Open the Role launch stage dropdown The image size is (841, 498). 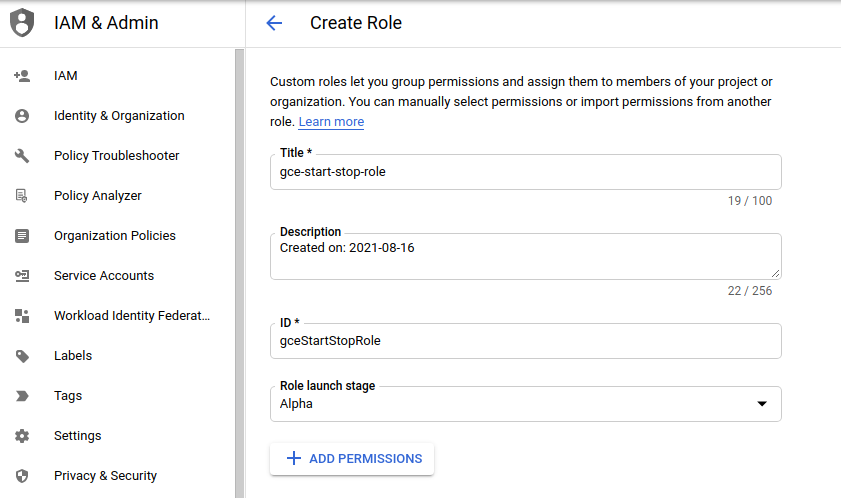(x=526, y=404)
